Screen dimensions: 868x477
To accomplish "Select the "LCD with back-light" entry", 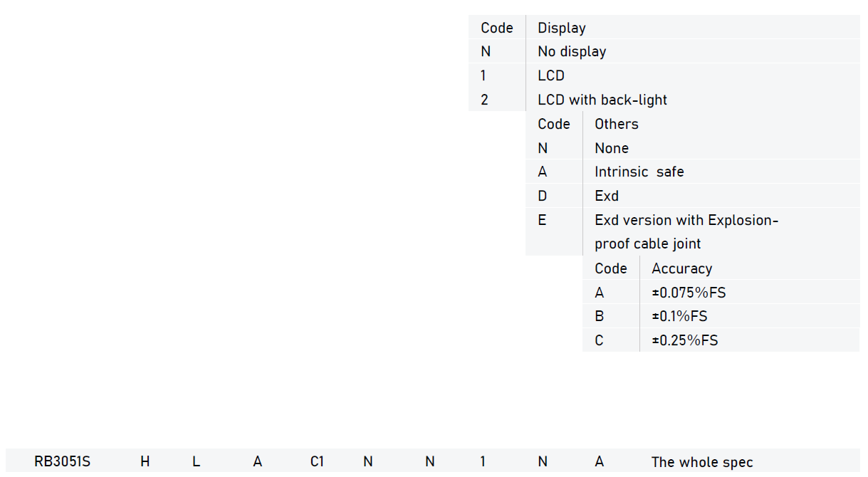I will point(602,100).
